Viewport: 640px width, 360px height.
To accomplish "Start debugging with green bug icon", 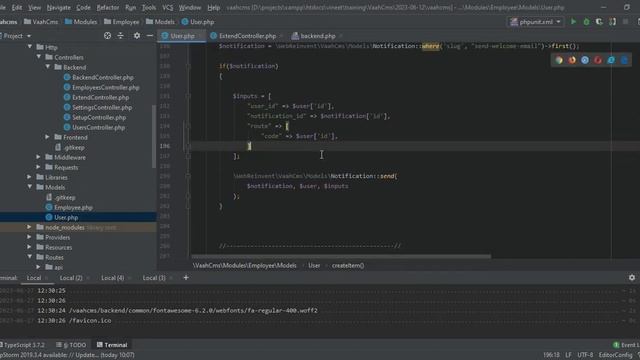I will (586, 22).
